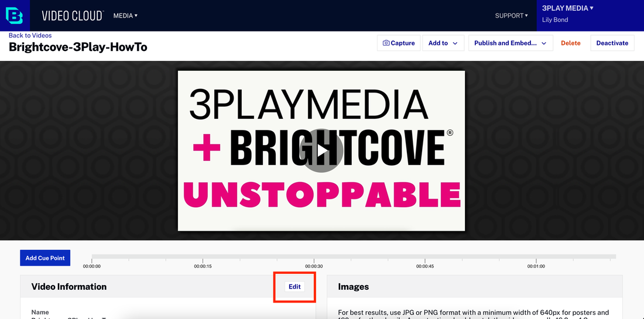Click the Lily Bond user name
This screenshot has width=644, height=319.
tap(555, 20)
